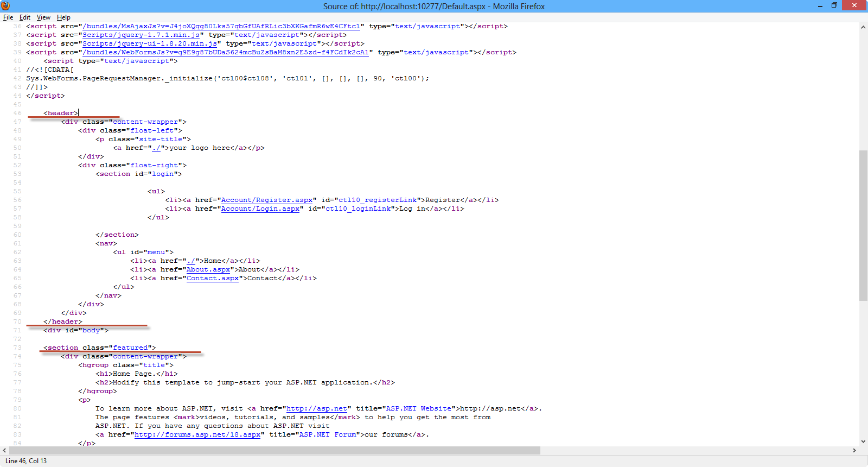This screenshot has width=868, height=467.
Task: Click the closing </section> tag on line 60
Action: pyautogui.click(x=117, y=235)
